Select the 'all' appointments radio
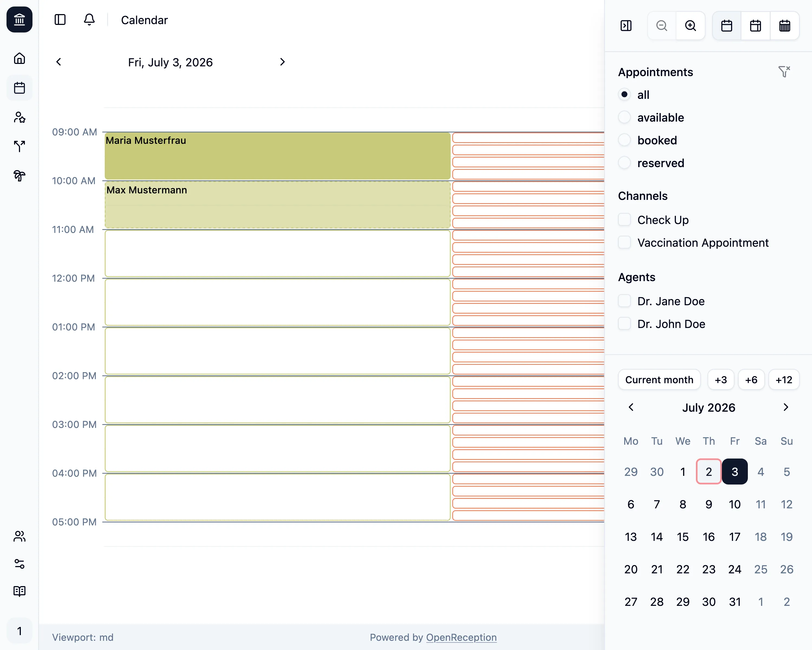Screen dimensions: 812x650 coord(624,94)
